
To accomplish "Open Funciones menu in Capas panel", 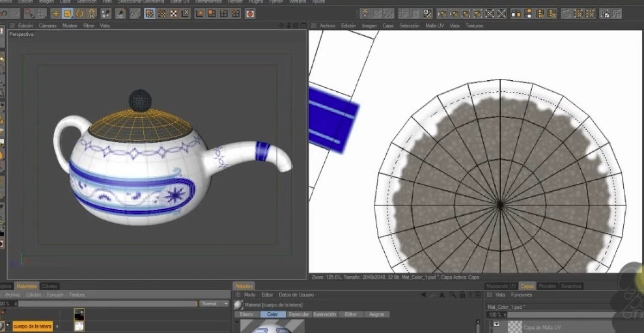I will point(522,295).
